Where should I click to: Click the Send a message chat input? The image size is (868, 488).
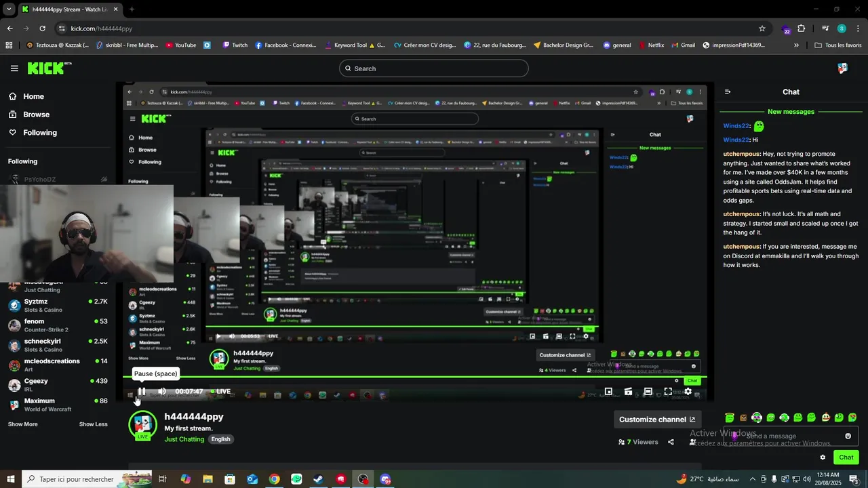click(x=790, y=436)
